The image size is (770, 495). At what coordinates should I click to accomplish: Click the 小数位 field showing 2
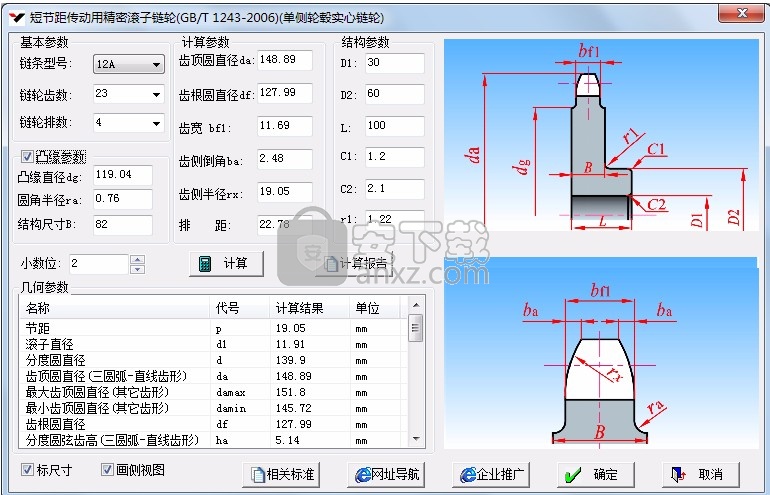click(x=100, y=264)
